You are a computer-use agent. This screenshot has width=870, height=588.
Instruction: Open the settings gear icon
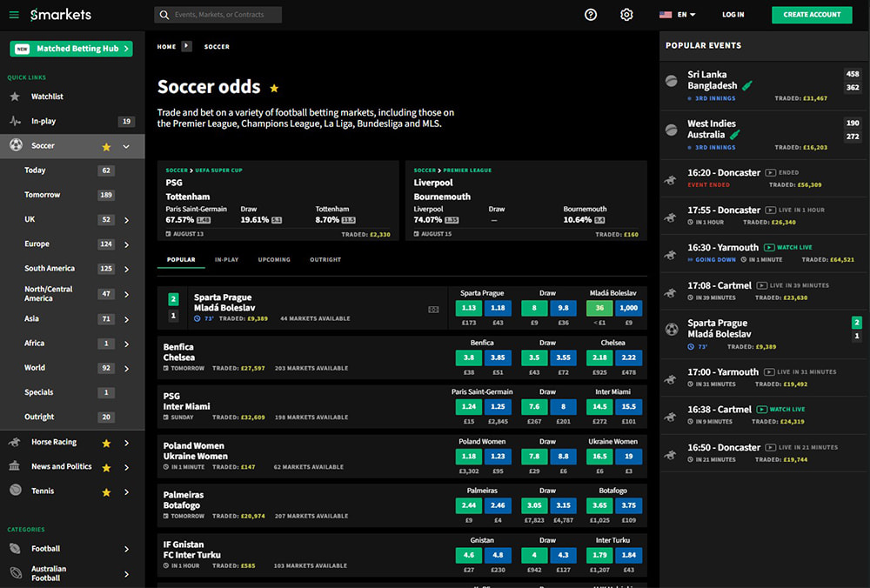(x=626, y=15)
